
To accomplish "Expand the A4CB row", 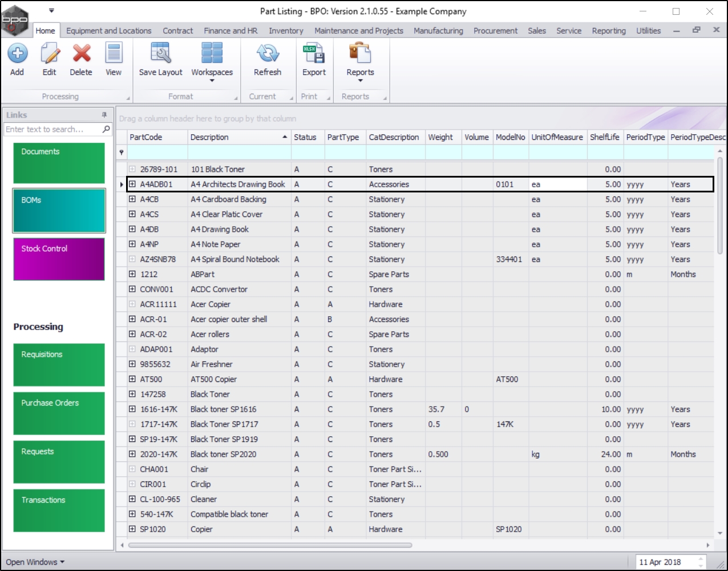I will tap(132, 199).
